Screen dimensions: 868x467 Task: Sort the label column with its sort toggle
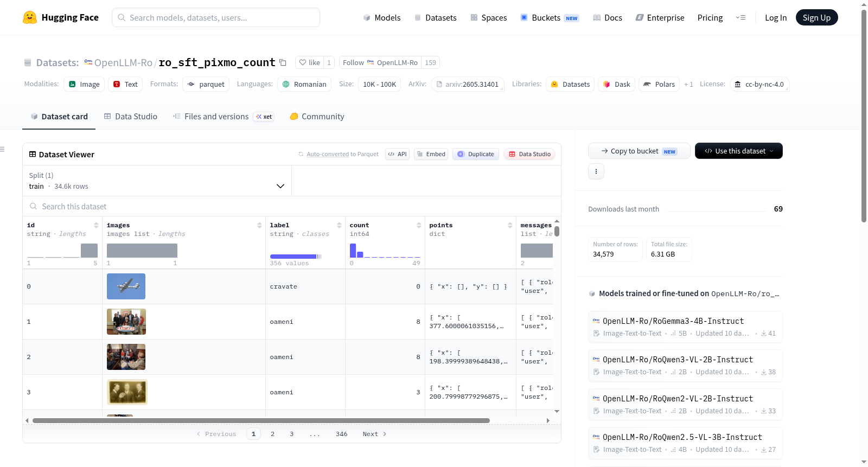click(339, 225)
